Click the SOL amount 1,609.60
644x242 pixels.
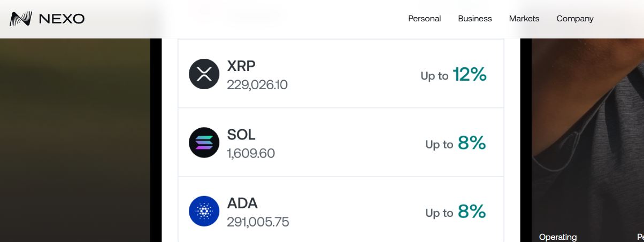(251, 154)
